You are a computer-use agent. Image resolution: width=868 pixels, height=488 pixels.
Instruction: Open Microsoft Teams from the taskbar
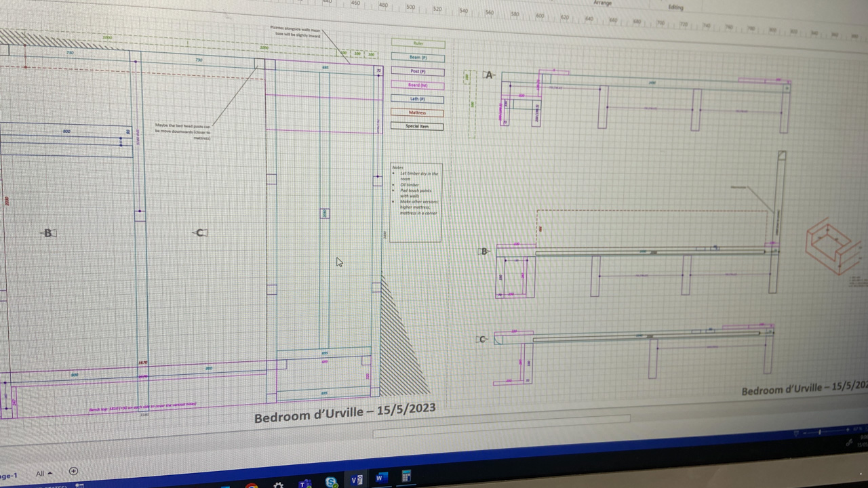click(305, 483)
